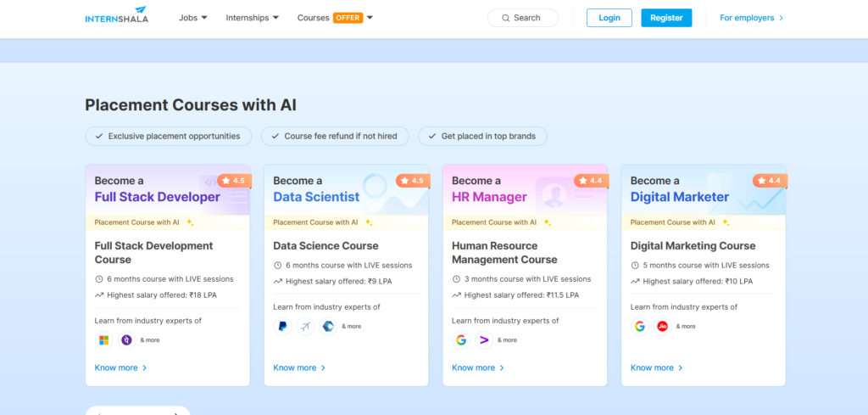Open the Full Stack Development Course title
Viewport: 868px width, 415px height.
pyautogui.click(x=154, y=253)
